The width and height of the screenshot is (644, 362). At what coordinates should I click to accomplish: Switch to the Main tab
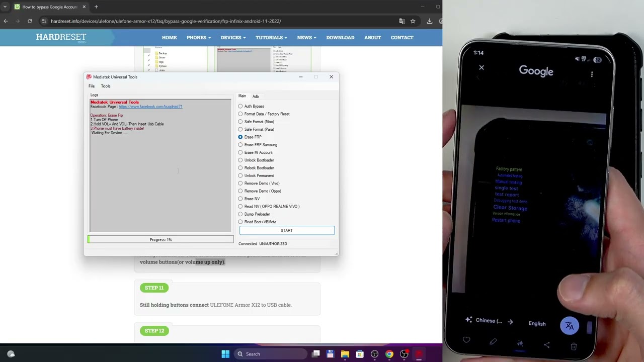242,96
